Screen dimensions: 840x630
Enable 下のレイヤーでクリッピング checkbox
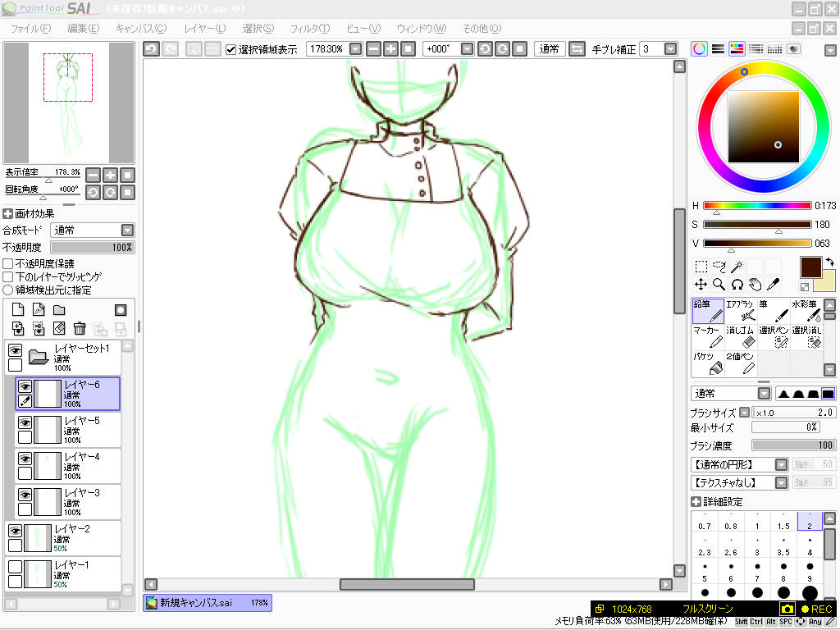click(x=8, y=277)
